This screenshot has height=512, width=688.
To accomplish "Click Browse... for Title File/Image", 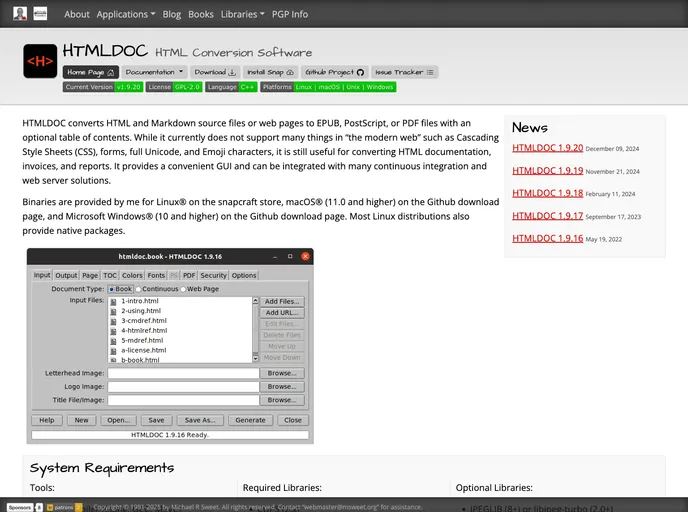I will point(282,400).
